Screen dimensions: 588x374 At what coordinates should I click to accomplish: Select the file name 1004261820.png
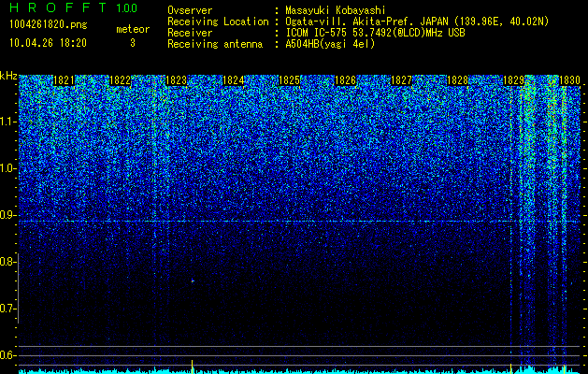coord(49,25)
